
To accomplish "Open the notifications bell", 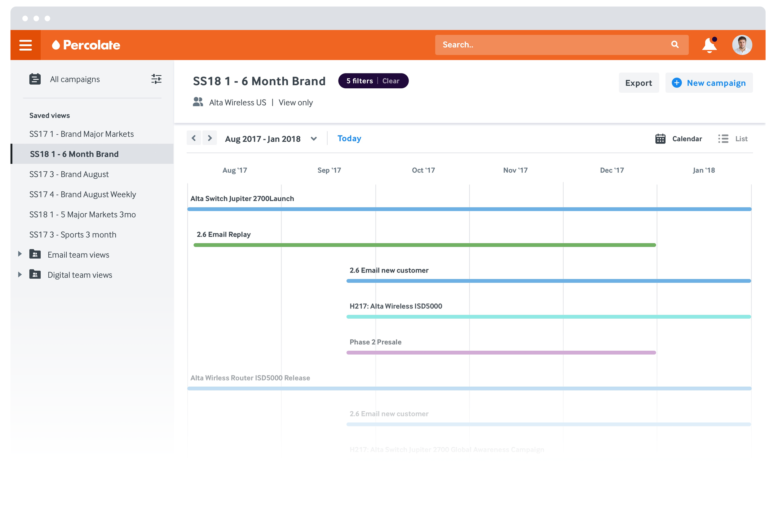I will click(x=709, y=45).
